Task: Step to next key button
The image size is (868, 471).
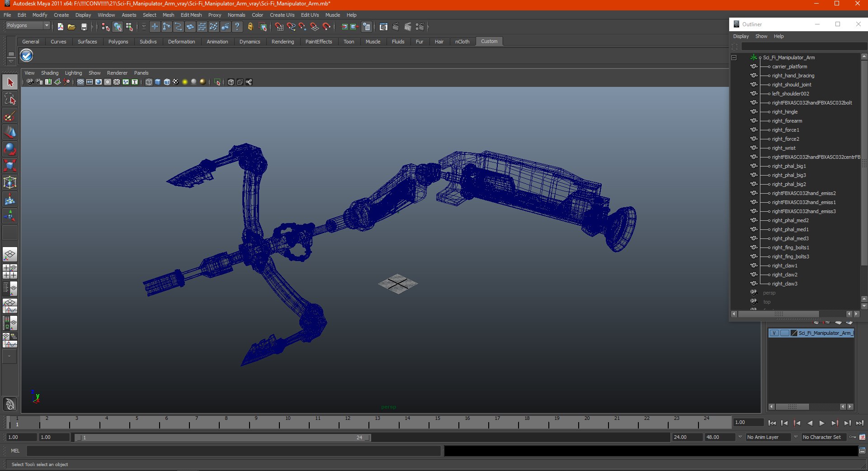Action: (835, 423)
